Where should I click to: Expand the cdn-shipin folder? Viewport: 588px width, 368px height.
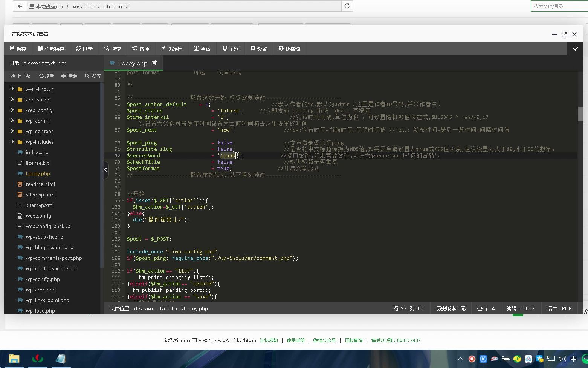click(x=12, y=100)
